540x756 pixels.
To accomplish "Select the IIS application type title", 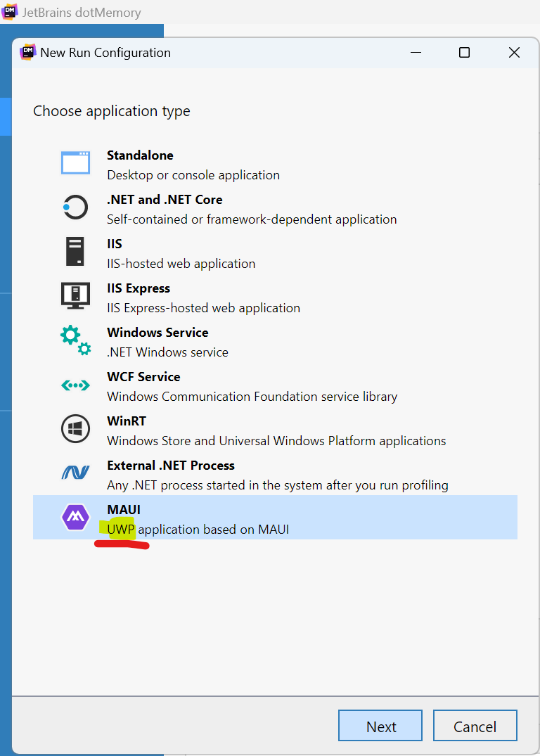I will (x=115, y=244).
